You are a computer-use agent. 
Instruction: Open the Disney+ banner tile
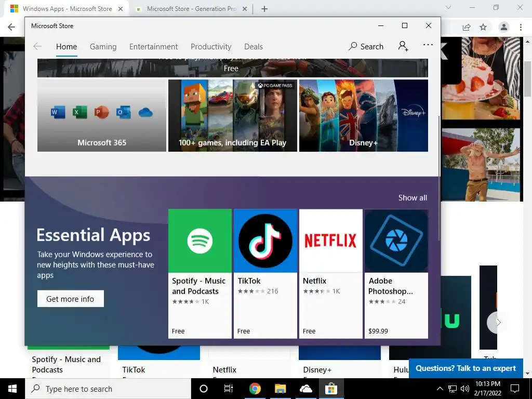(x=363, y=115)
